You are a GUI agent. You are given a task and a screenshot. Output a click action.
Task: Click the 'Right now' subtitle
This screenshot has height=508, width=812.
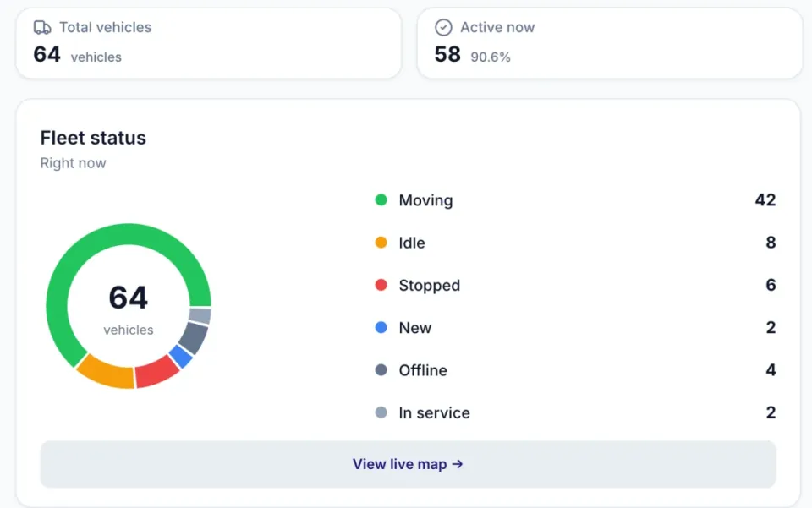pyautogui.click(x=73, y=163)
